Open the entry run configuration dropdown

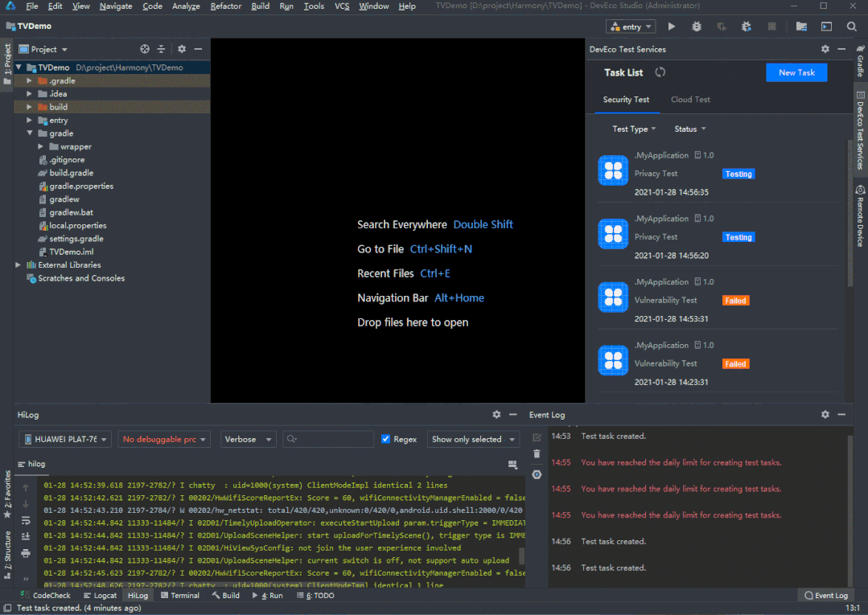point(632,27)
